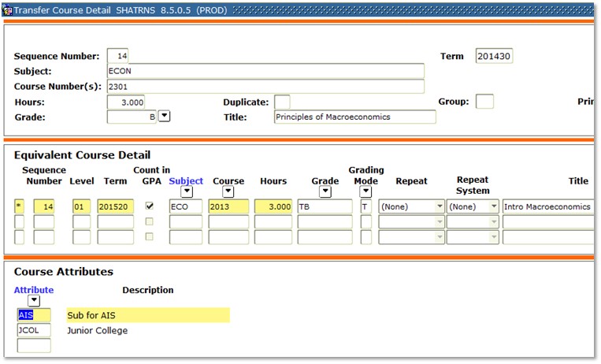Image resolution: width=601 pixels, height=364 pixels.
Task: Open the Course lookup arrow button
Action: (228, 192)
